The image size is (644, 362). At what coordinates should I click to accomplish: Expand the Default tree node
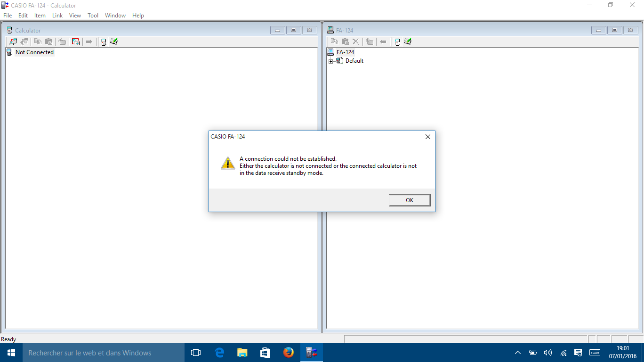click(x=331, y=61)
